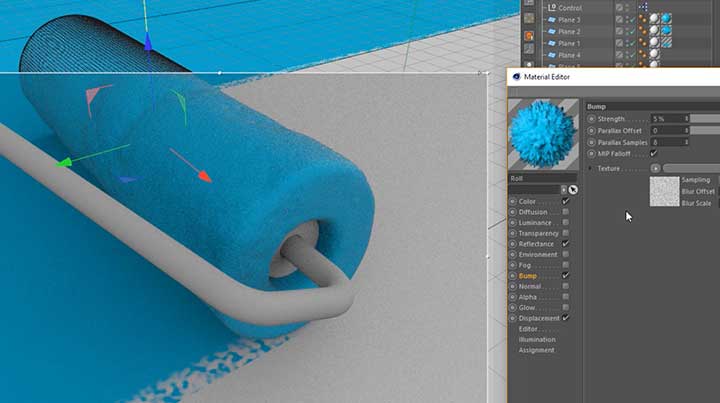The height and width of the screenshot is (403, 720).
Task: Click the orange dots tag on Plane 3
Action: pyautogui.click(x=642, y=19)
